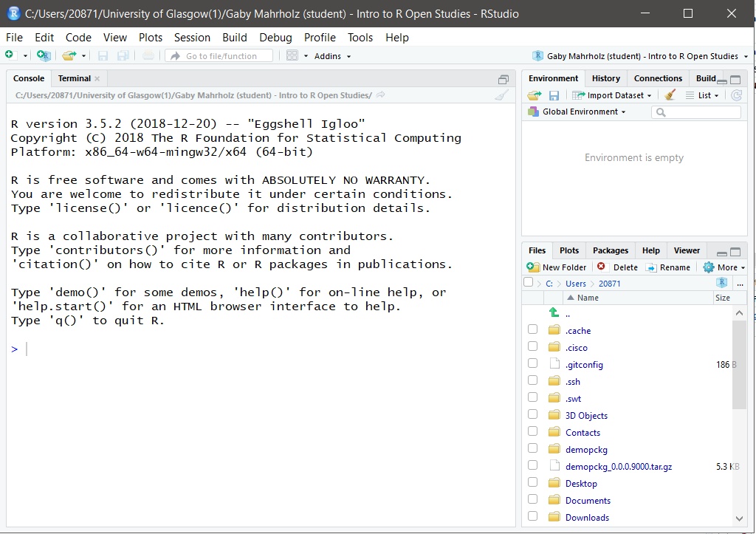Open the demopckg_0.0.0.9000.tar.gz file
Viewport: 756px width, 534px height.
tap(619, 467)
